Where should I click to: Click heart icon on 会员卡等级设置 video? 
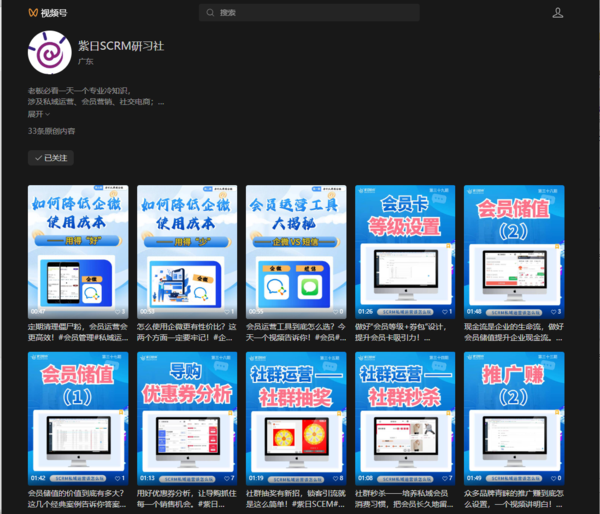pyautogui.click(x=445, y=312)
